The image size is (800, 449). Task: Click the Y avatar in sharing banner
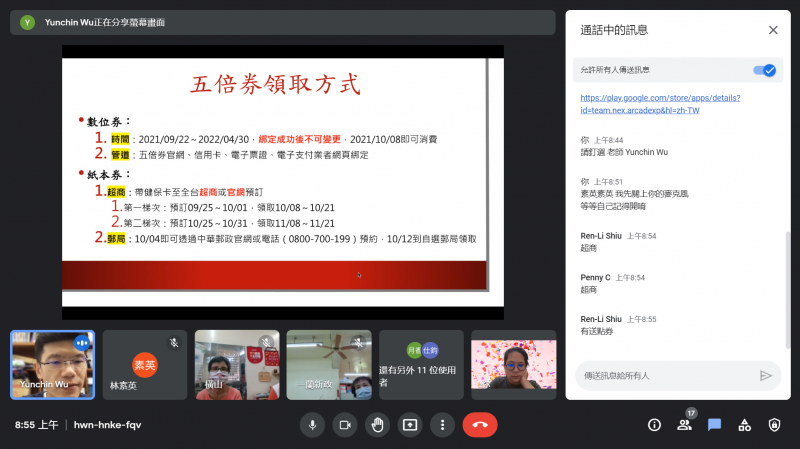28,22
